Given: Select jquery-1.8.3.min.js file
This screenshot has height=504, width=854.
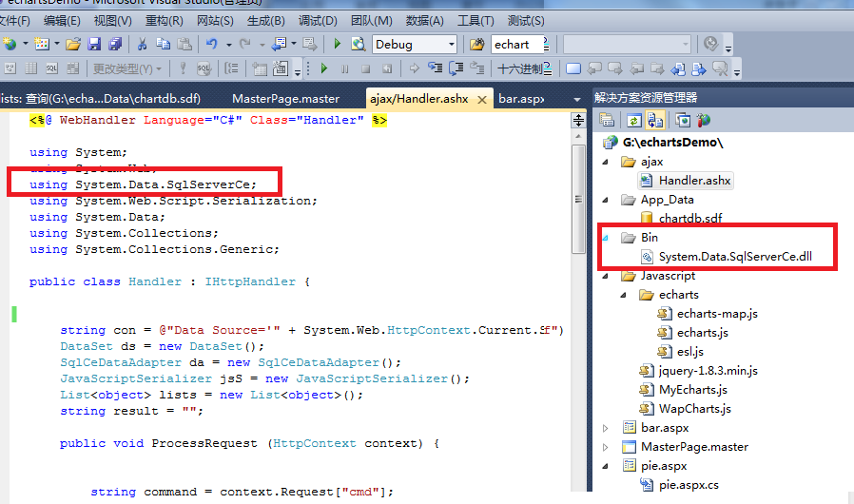Looking at the screenshot, I should coord(708,371).
